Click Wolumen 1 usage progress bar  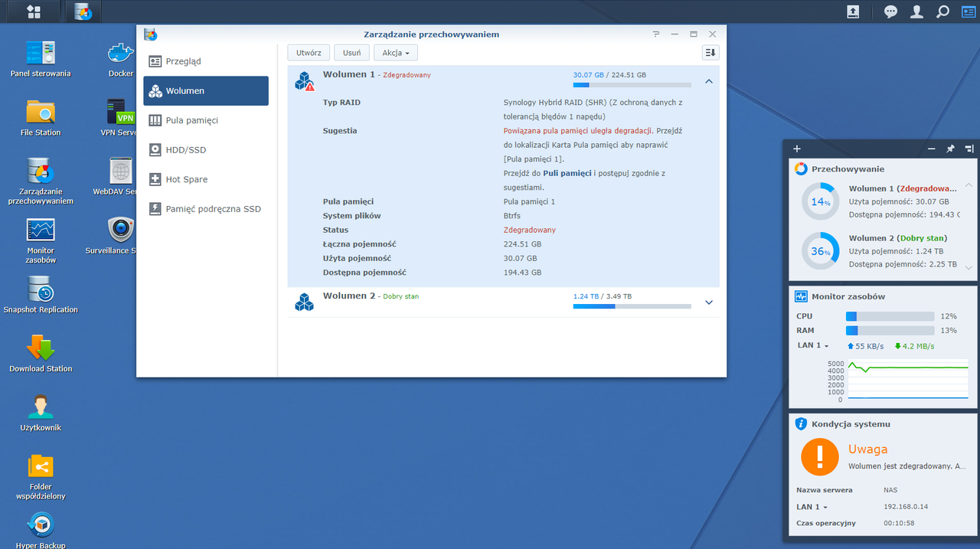point(632,85)
